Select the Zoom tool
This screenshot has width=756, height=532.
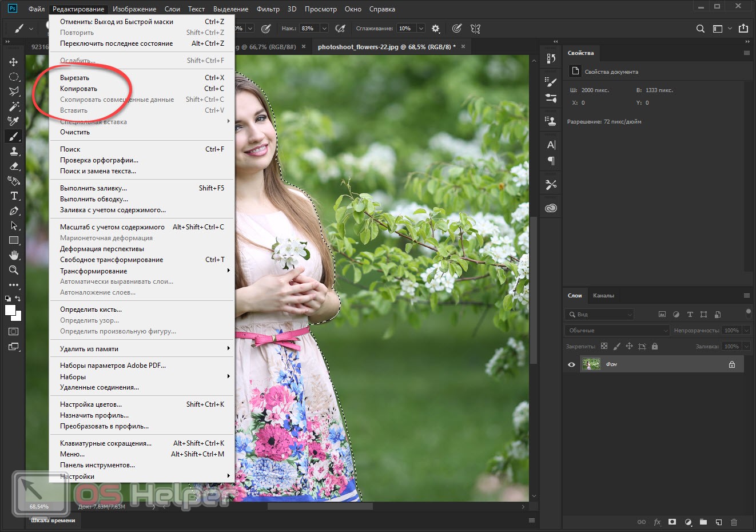click(x=14, y=270)
